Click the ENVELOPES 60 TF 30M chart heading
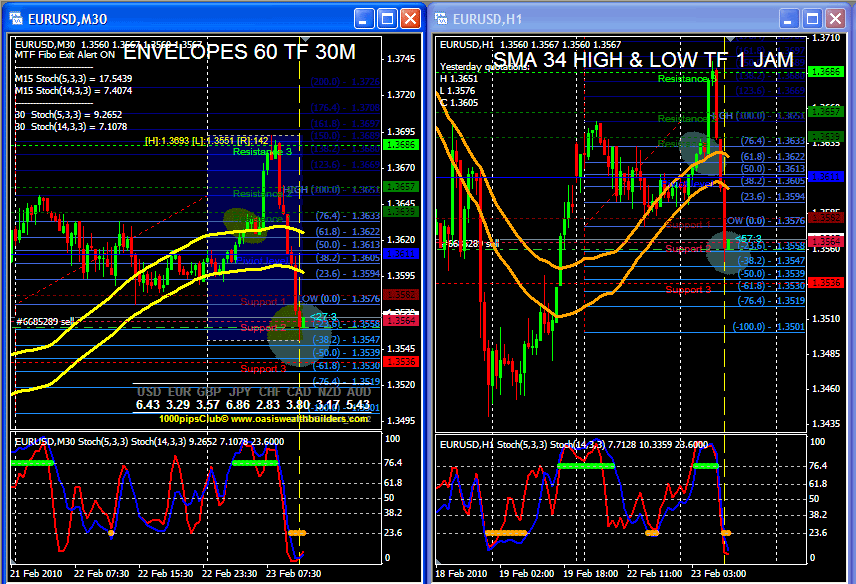Image resolution: width=856 pixels, height=584 pixels. point(240,52)
